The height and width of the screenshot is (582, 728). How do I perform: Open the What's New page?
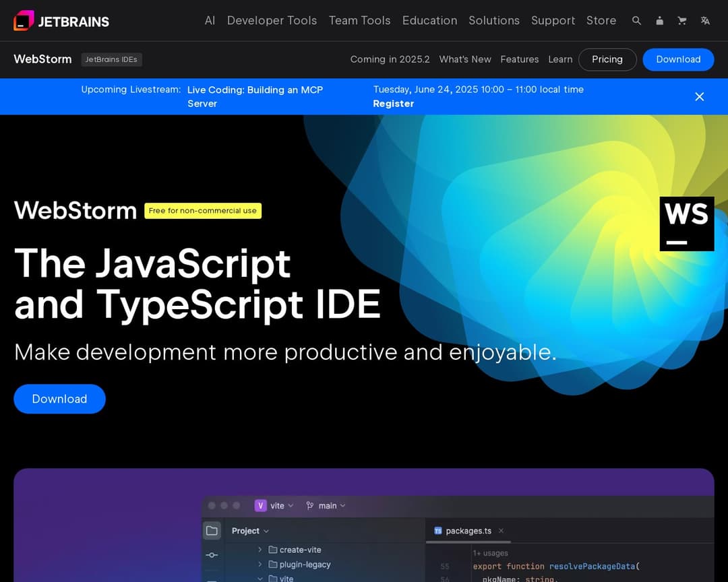[x=465, y=59]
